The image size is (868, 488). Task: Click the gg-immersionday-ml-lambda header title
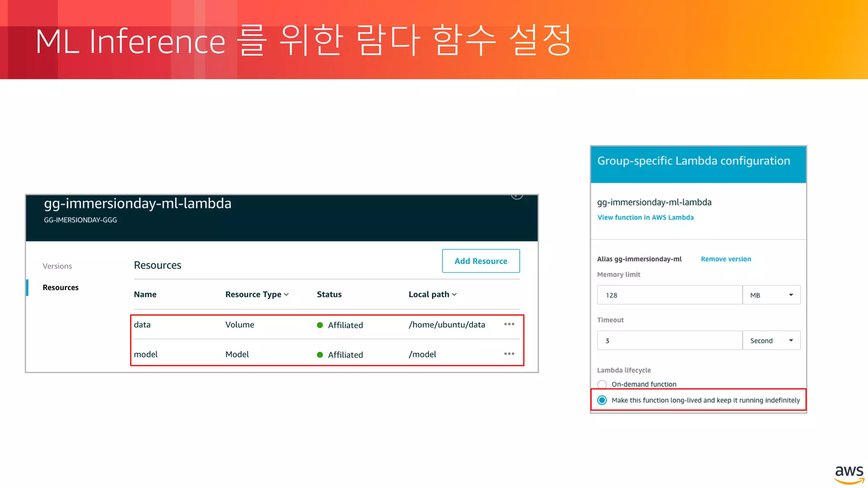click(x=137, y=203)
